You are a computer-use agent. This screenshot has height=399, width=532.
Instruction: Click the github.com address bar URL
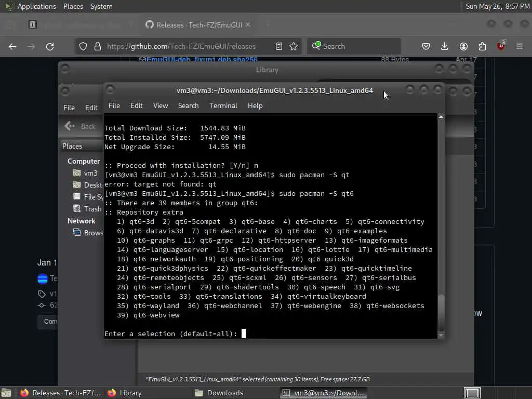[181, 46]
